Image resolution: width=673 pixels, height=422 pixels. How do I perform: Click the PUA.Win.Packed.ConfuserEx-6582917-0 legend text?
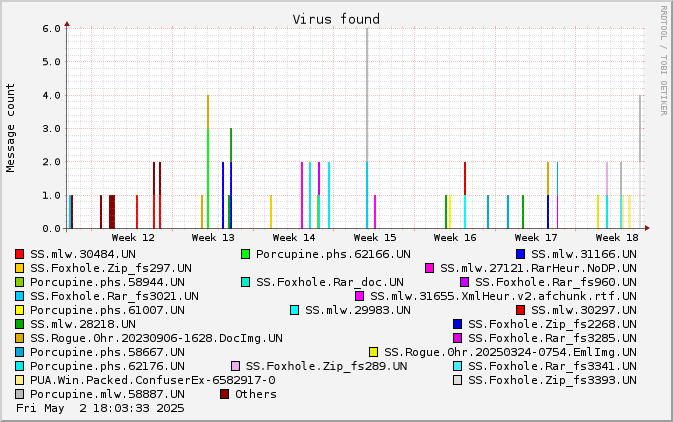pos(153,380)
